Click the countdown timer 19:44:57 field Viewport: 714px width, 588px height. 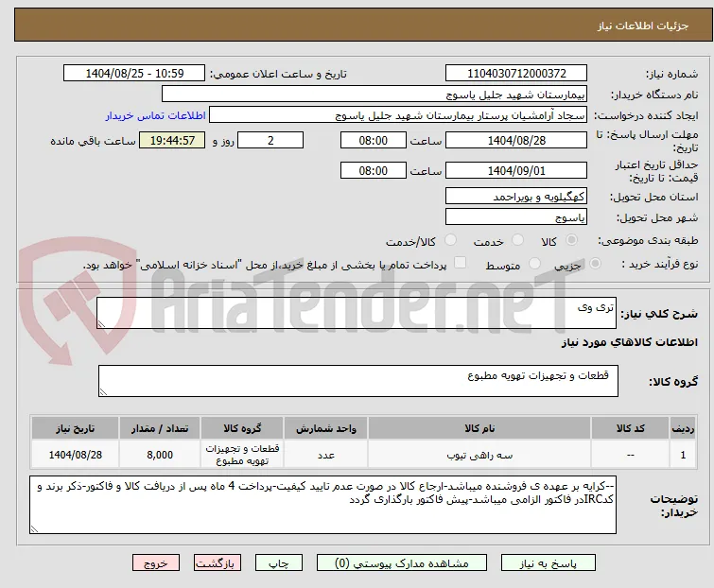tap(172, 140)
